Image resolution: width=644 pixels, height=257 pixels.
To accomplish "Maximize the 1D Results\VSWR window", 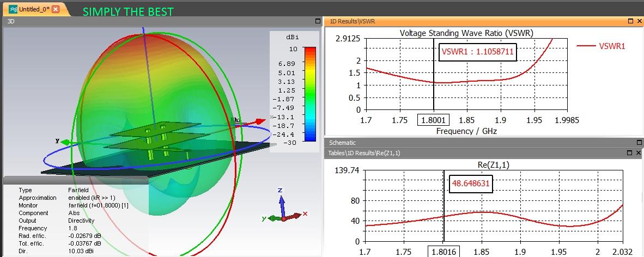I will 631,21.
